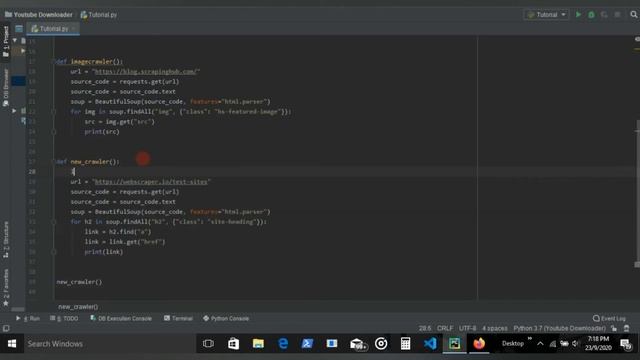The height and width of the screenshot is (360, 640).
Task: Open the Event Log
Action: click(609, 318)
